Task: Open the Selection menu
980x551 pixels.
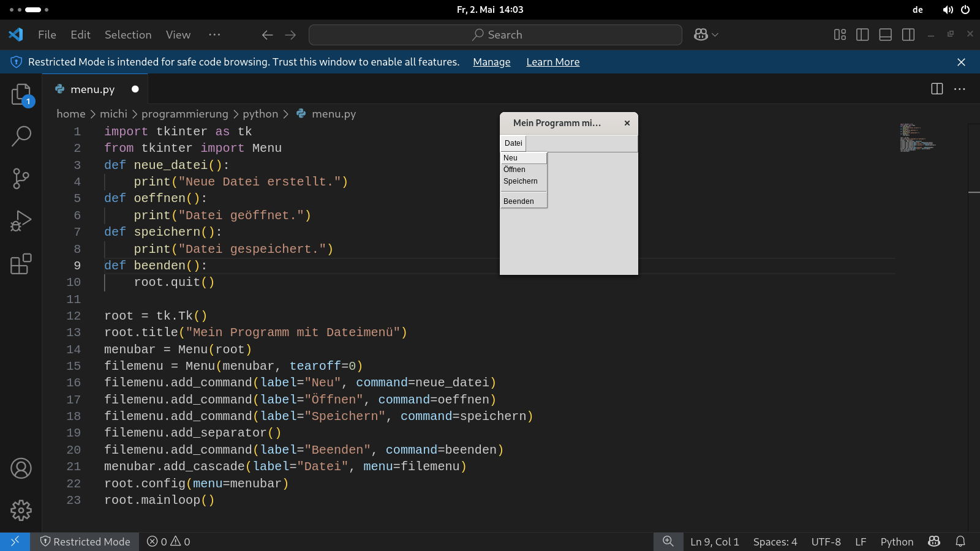Action: [x=128, y=35]
